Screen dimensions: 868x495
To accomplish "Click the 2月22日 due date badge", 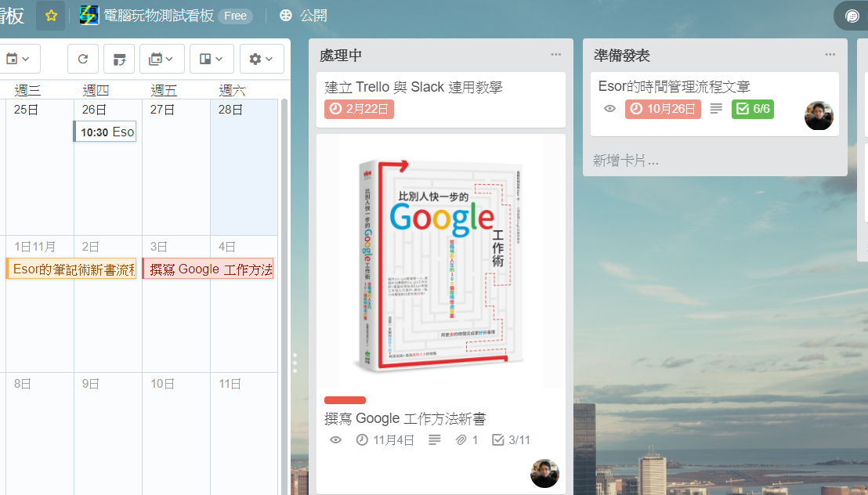I will coord(359,109).
